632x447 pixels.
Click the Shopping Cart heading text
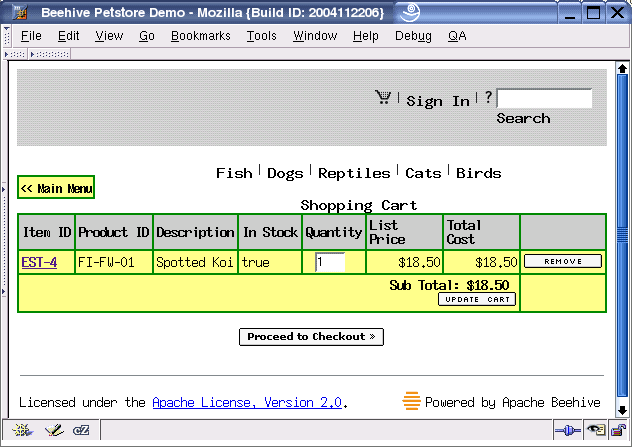359,205
